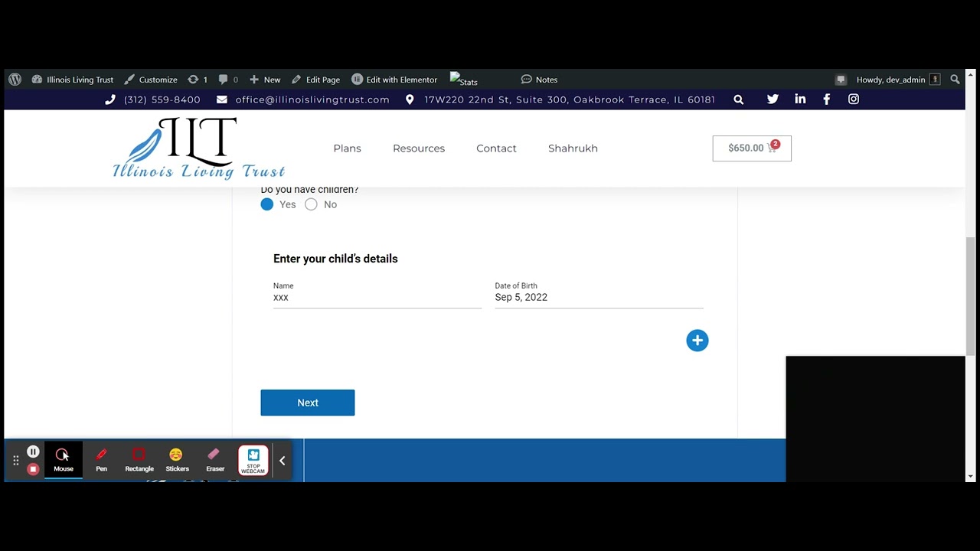This screenshot has width=980, height=551.
Task: Open the Stats item in admin bar
Action: pyautogui.click(x=464, y=80)
